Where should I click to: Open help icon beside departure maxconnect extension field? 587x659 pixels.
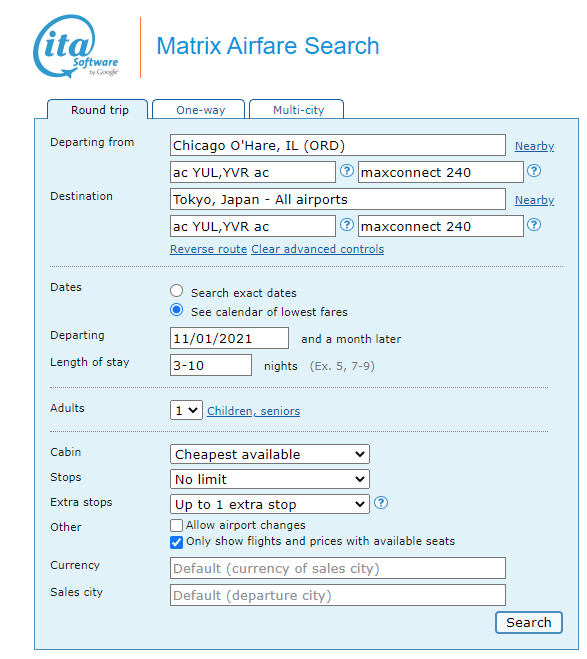coord(534,171)
